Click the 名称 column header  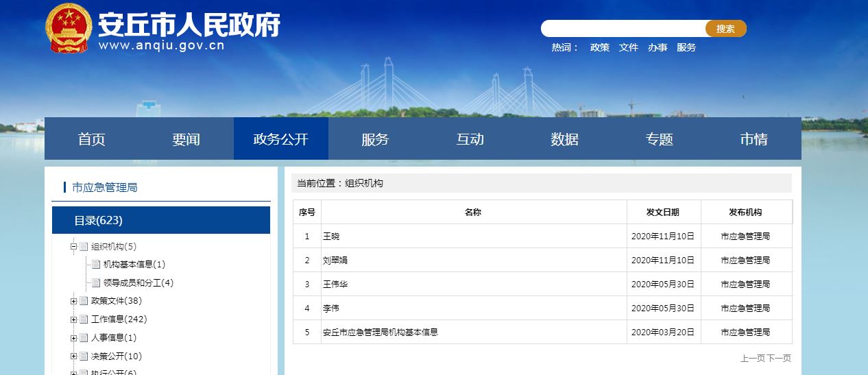coord(473,213)
